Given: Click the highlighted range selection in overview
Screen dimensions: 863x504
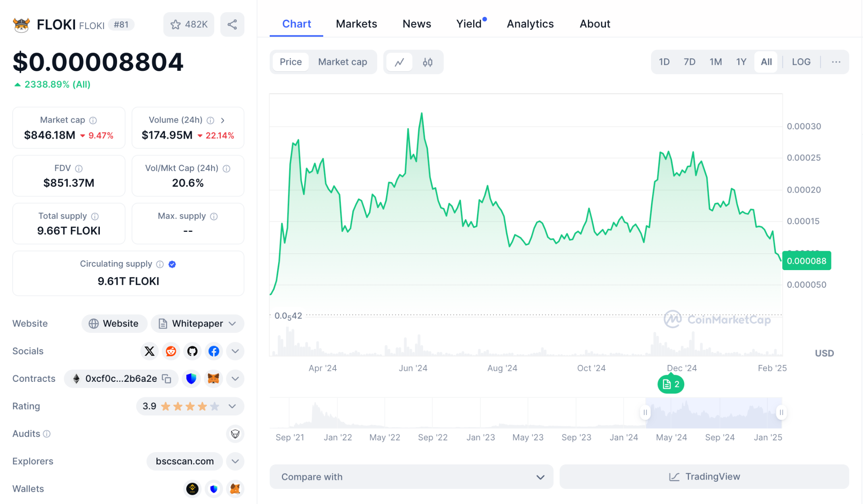Looking at the screenshot, I should 713,413.
